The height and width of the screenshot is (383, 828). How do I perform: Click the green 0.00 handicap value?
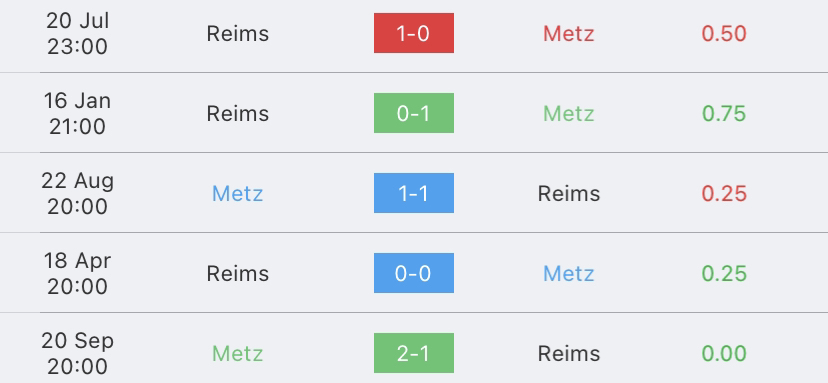(x=724, y=353)
